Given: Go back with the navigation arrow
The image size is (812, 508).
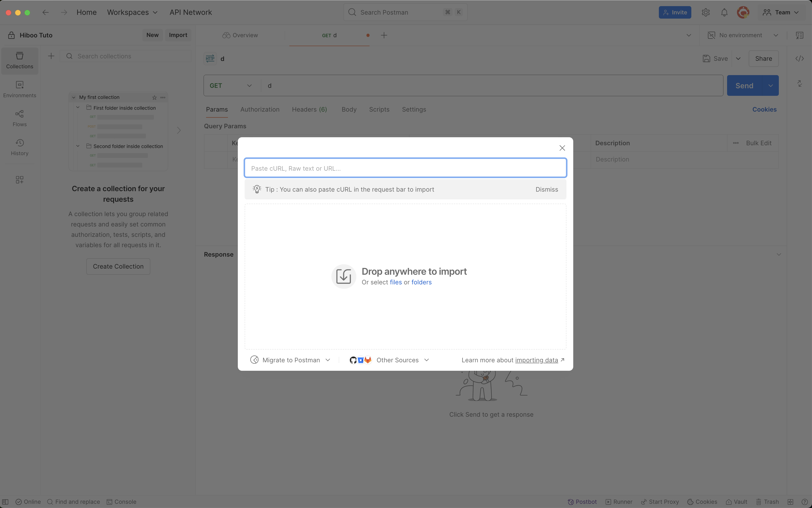Looking at the screenshot, I should coord(45,12).
